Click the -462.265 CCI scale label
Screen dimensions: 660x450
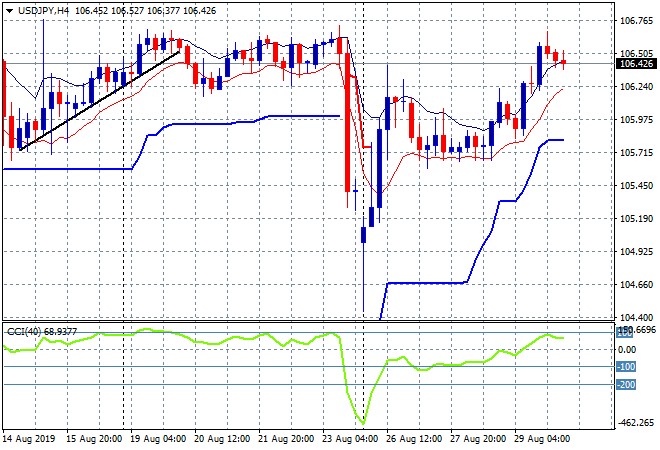(x=635, y=423)
